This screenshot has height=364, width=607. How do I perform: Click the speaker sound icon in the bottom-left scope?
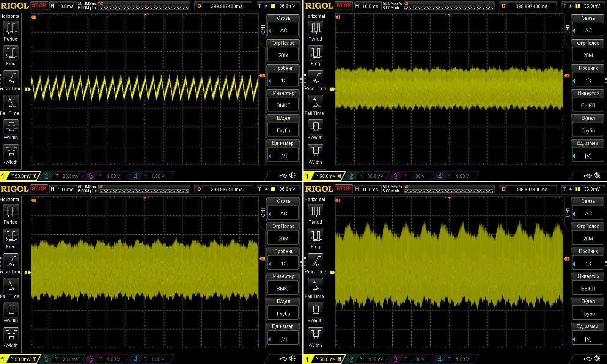click(292, 358)
